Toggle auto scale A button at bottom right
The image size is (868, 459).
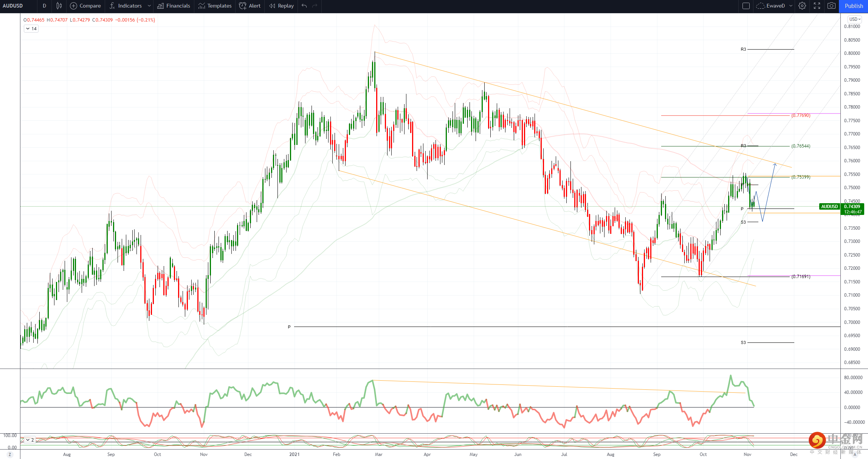[x=855, y=454]
